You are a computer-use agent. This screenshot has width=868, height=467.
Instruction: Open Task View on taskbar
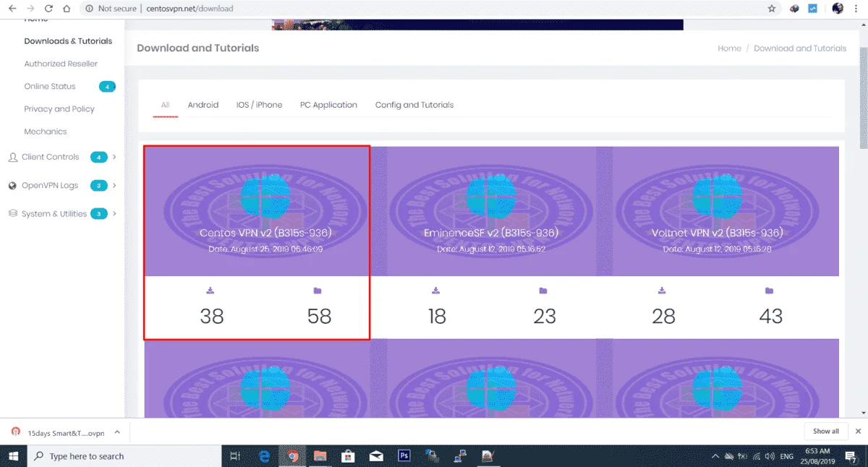pyautogui.click(x=234, y=456)
